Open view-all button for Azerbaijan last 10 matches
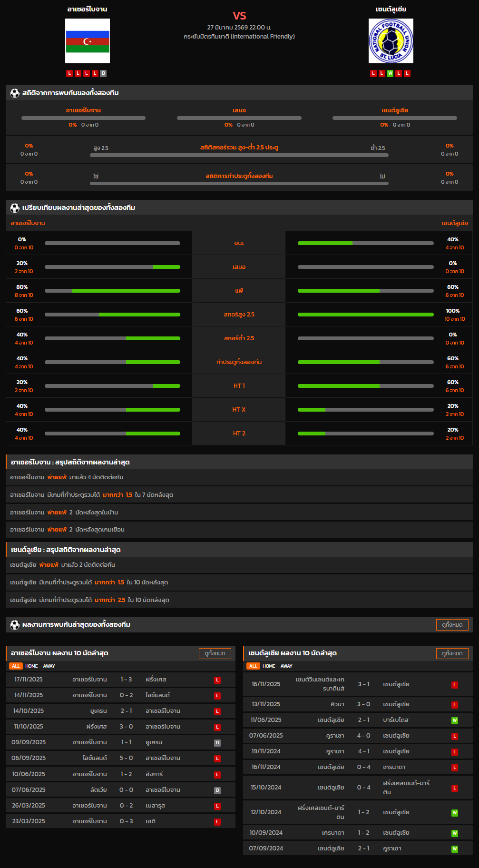Image resolution: width=479 pixels, height=868 pixels. (215, 653)
